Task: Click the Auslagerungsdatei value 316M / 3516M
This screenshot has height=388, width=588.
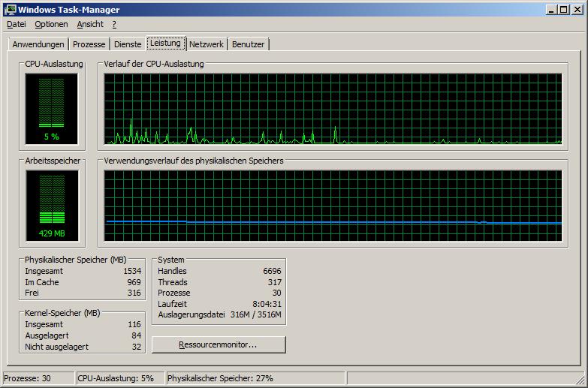Action: (256, 314)
